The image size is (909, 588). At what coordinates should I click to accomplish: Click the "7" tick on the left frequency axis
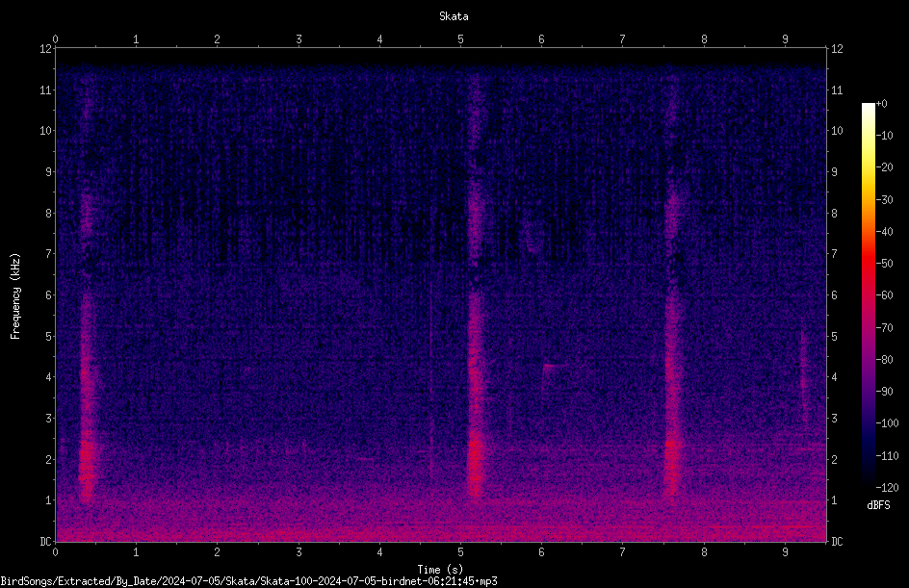tap(49, 254)
